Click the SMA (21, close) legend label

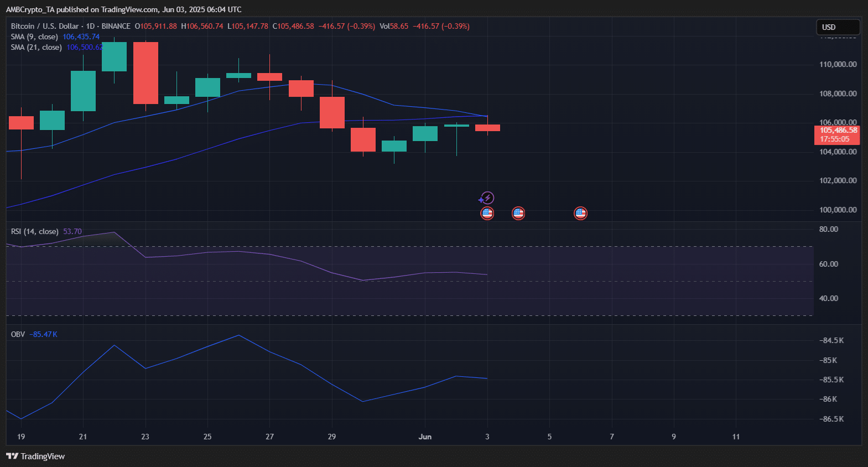coord(36,47)
